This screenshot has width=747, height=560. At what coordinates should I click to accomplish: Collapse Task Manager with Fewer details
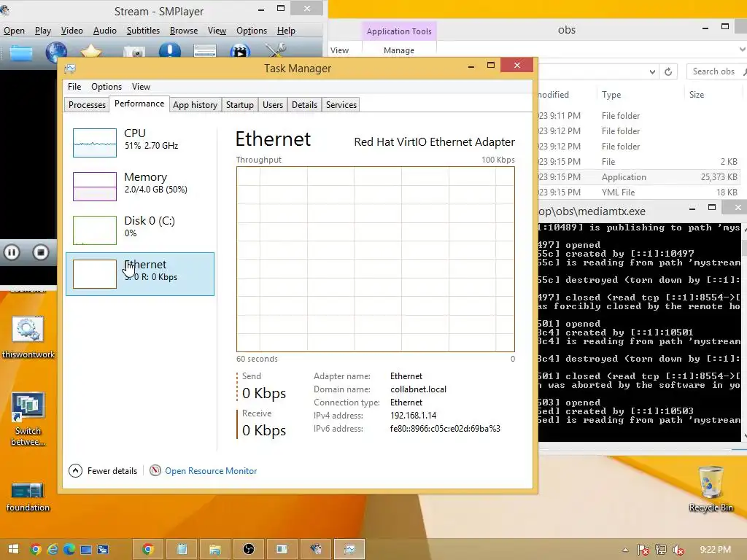[x=103, y=471]
